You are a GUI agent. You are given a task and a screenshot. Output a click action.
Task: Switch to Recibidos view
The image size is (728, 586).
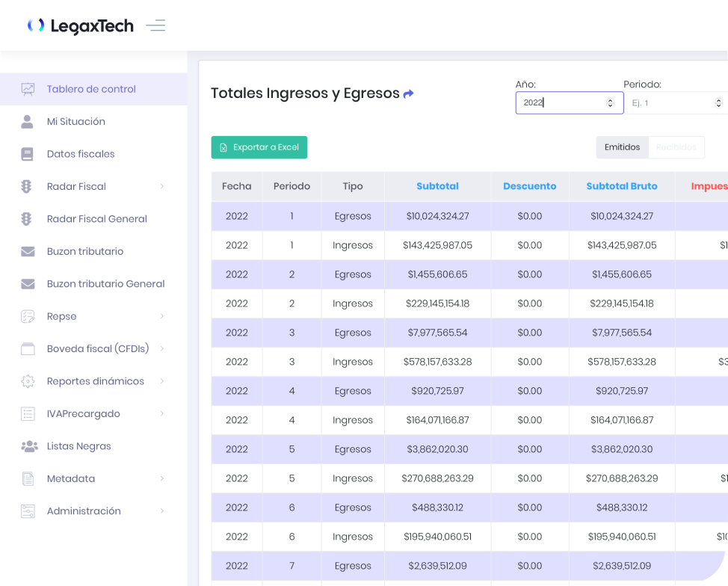[x=676, y=147]
